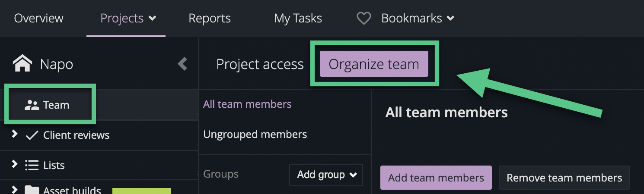The image size is (644, 194).
Task: Click the Asset builds folder icon
Action: pos(32,190)
